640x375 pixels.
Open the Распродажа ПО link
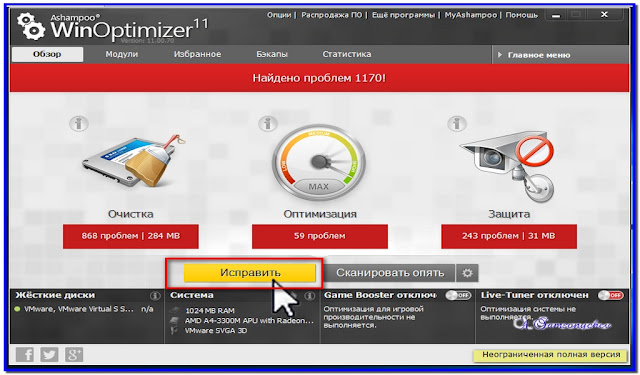[x=331, y=15]
